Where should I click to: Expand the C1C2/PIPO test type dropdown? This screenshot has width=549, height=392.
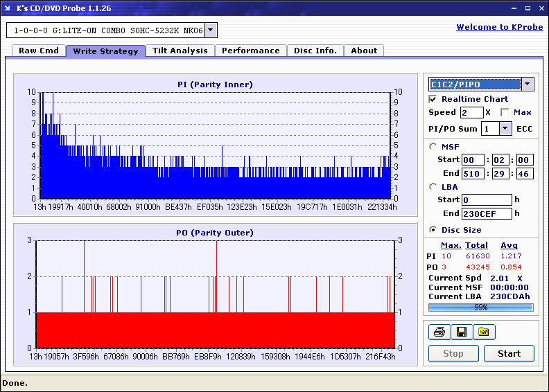[x=527, y=84]
